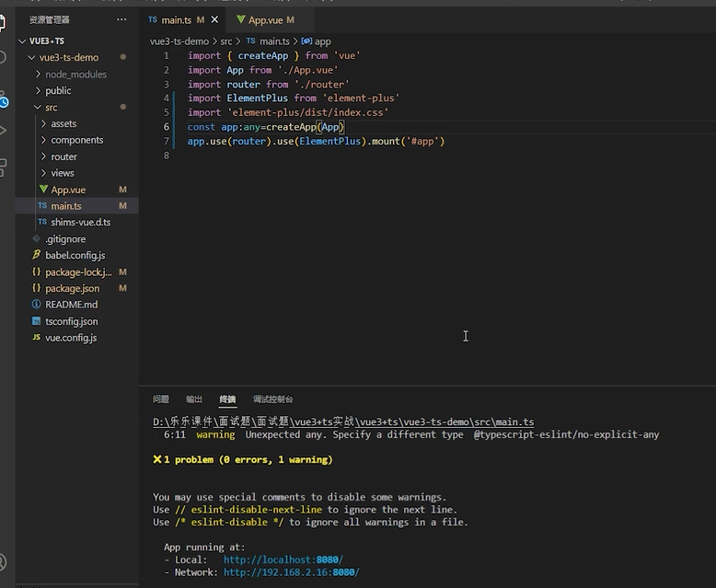Viewport: 716px width, 588px height.
Task: Switch to the App.vue editor tab
Action: click(x=266, y=20)
